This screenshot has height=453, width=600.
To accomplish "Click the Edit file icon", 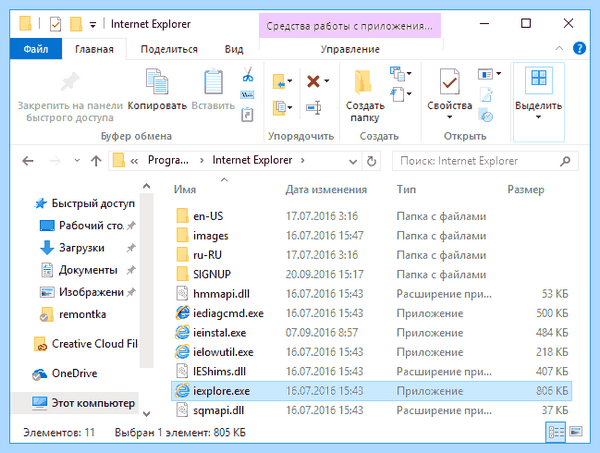I will [x=486, y=95].
